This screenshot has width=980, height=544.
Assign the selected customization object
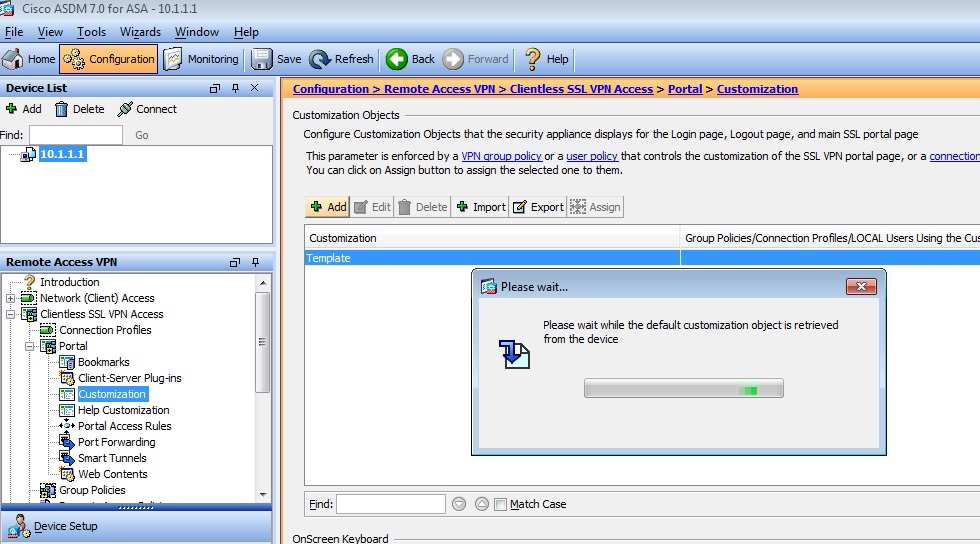(596, 207)
